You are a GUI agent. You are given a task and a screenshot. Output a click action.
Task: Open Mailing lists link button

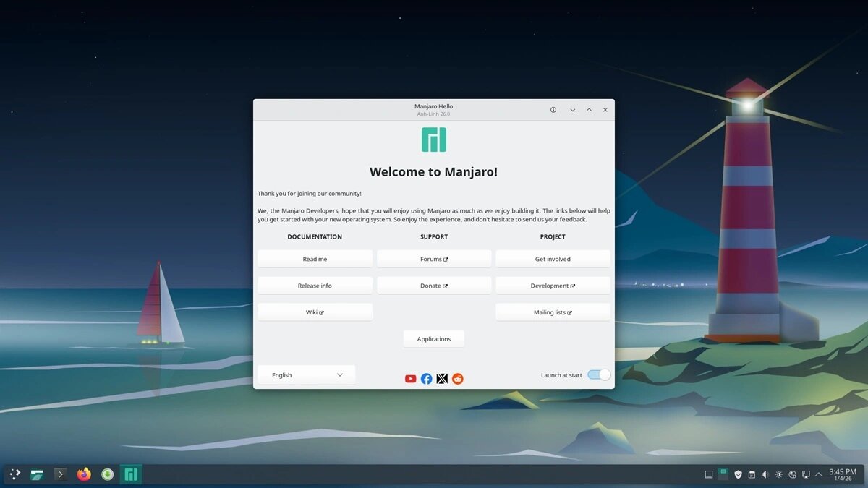click(553, 312)
